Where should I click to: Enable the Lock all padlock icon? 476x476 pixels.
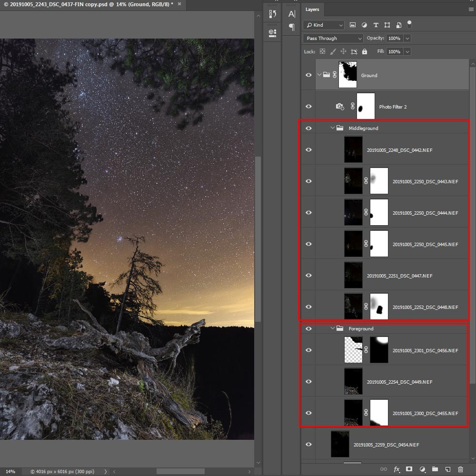(x=364, y=51)
